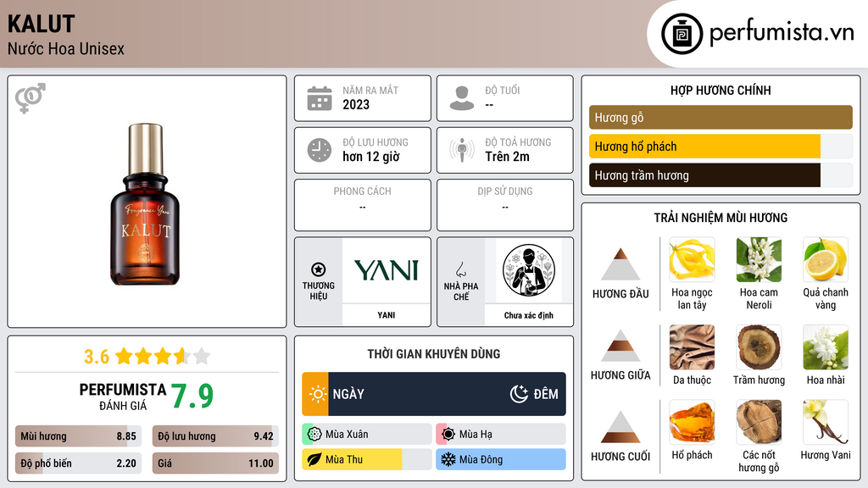This screenshot has height=488, width=868.
Task: Open the Hoa cam Neroli note image
Action: (759, 259)
